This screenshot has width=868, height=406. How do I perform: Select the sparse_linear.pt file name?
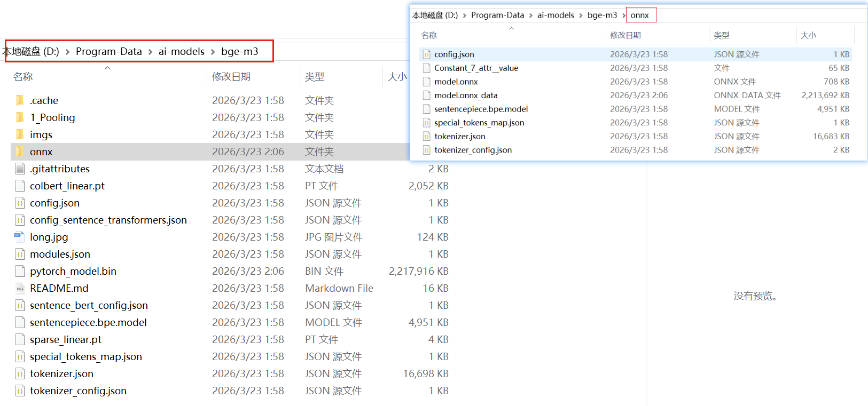click(66, 339)
